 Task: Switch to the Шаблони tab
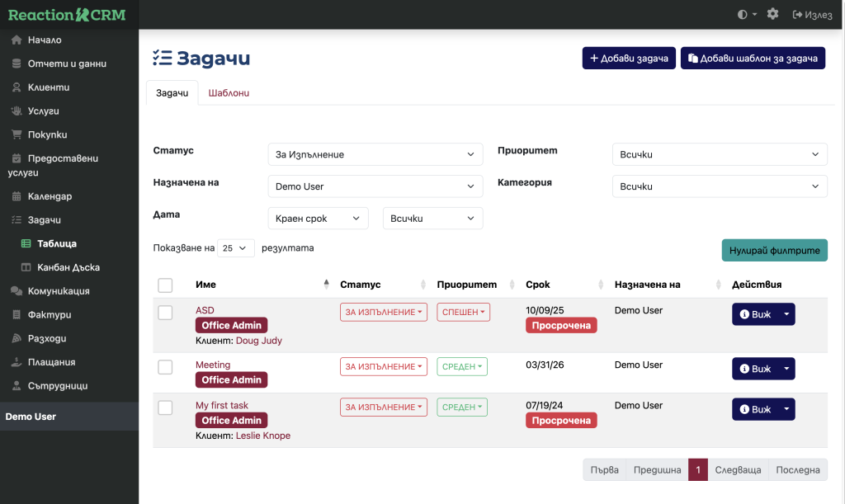(229, 93)
